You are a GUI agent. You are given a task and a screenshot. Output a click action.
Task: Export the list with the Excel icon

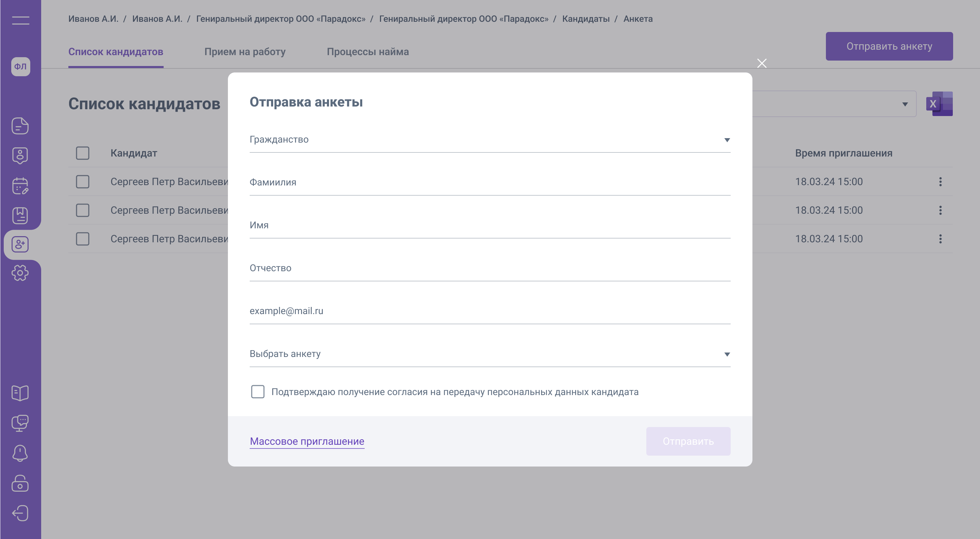pyautogui.click(x=939, y=103)
